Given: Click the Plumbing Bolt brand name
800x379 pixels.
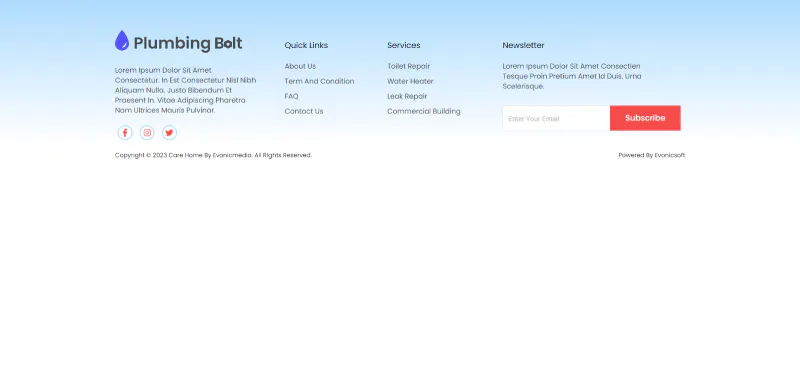Looking at the screenshot, I should click(188, 43).
